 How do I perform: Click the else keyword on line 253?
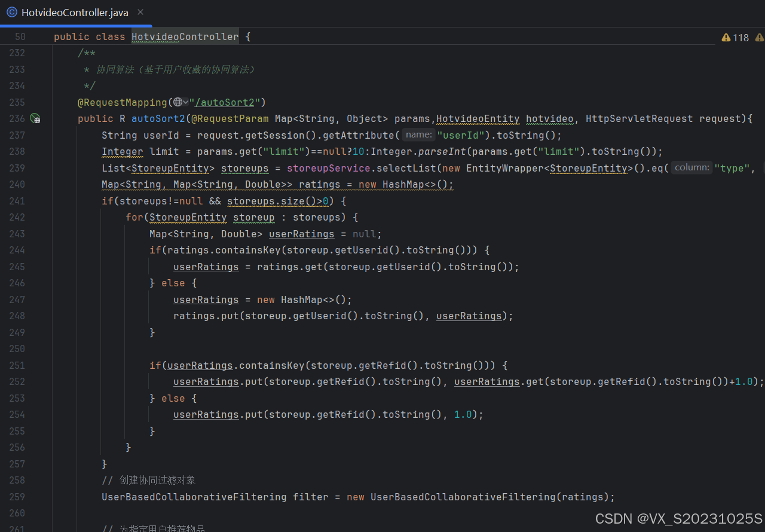pyautogui.click(x=173, y=398)
